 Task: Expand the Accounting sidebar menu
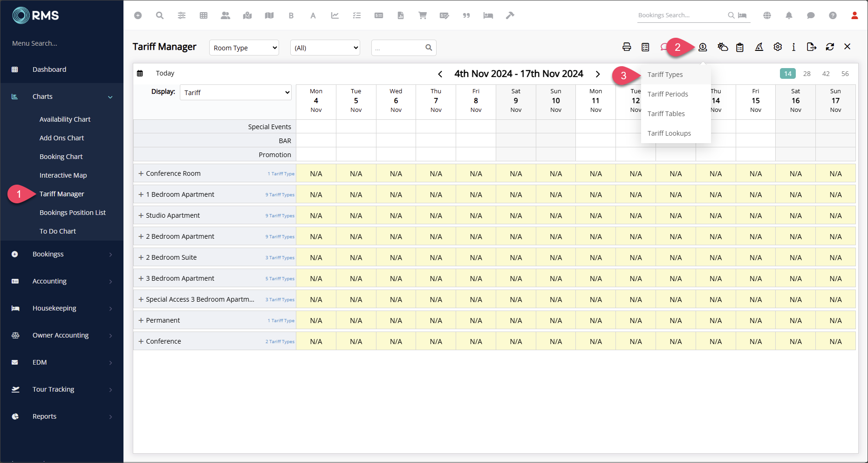click(62, 281)
